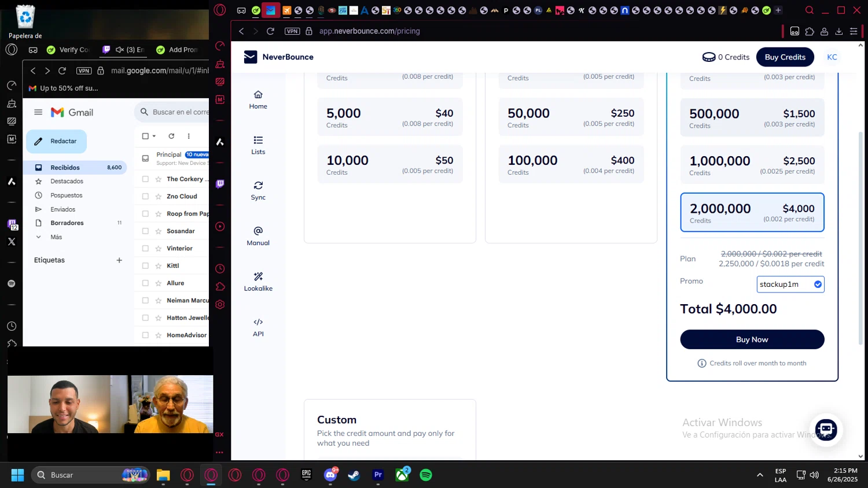The width and height of the screenshot is (868, 488).
Task: Click the VPN badge in NeverBounce address bar
Action: pos(292,31)
